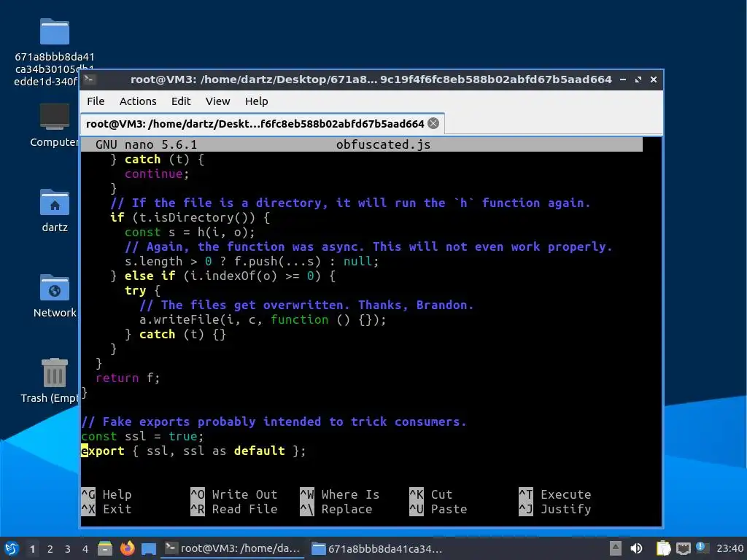Open the File menu in the terminal
Viewport: 747px width, 560px height.
(96, 101)
